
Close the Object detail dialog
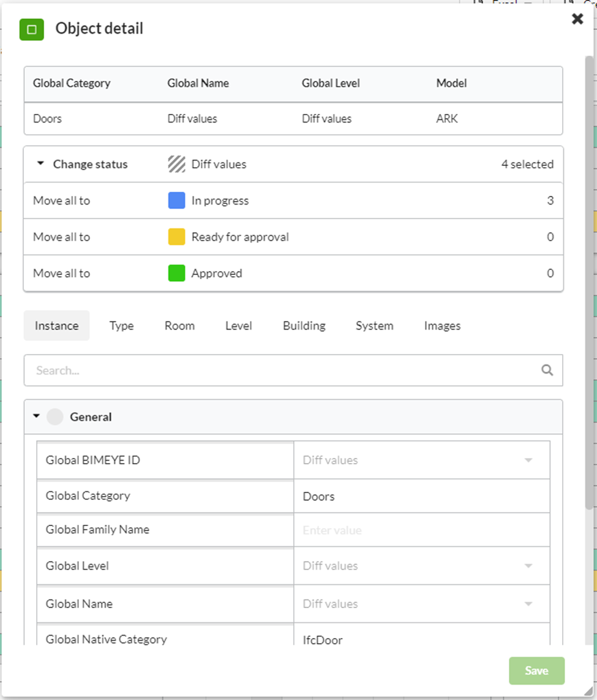click(577, 19)
